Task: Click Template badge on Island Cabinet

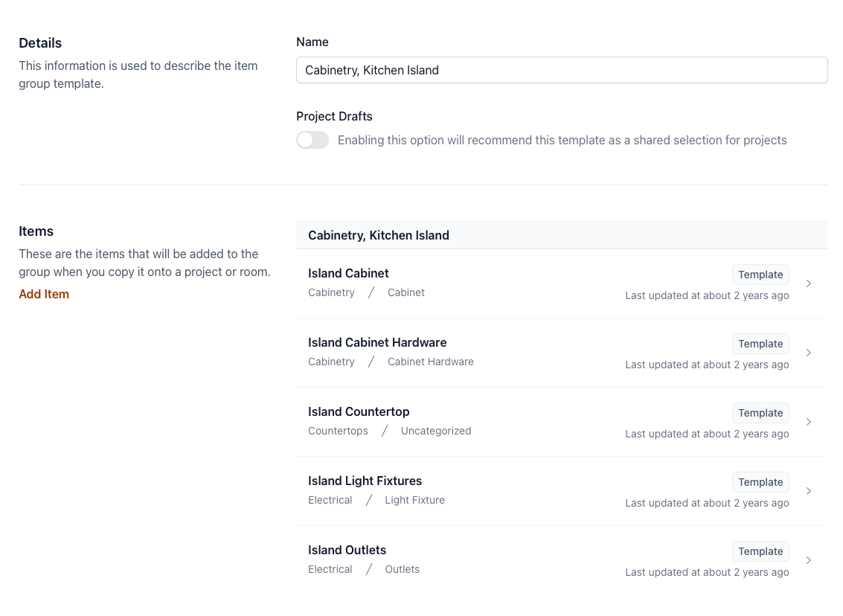Action: point(760,275)
